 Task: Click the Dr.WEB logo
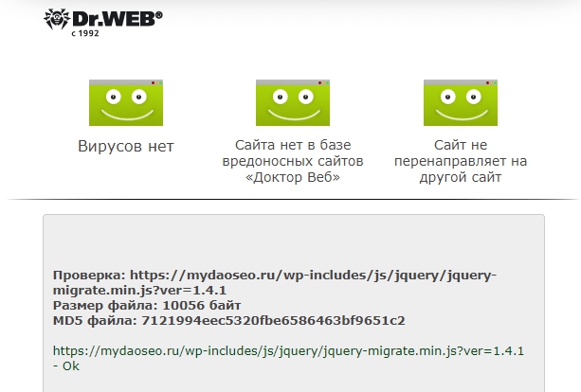point(103,22)
